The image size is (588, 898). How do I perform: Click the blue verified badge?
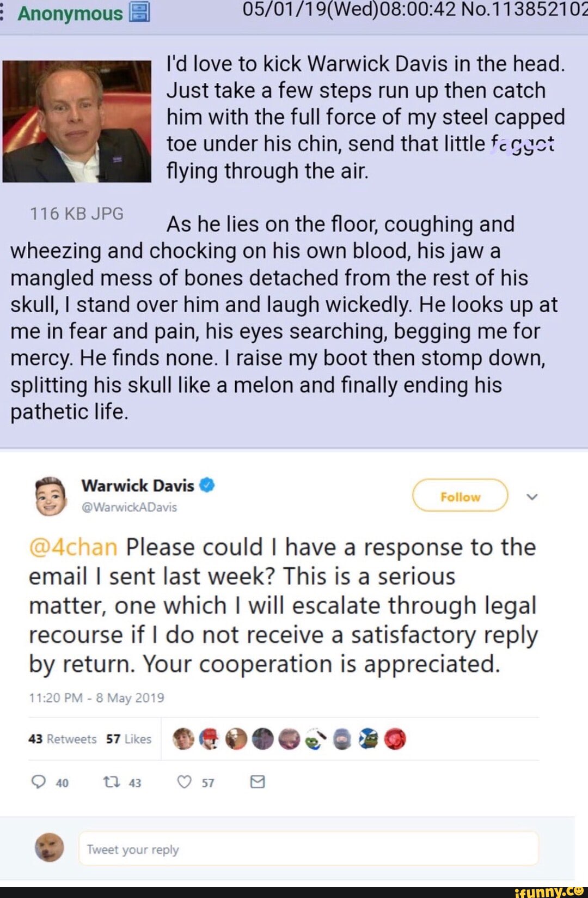tap(207, 485)
